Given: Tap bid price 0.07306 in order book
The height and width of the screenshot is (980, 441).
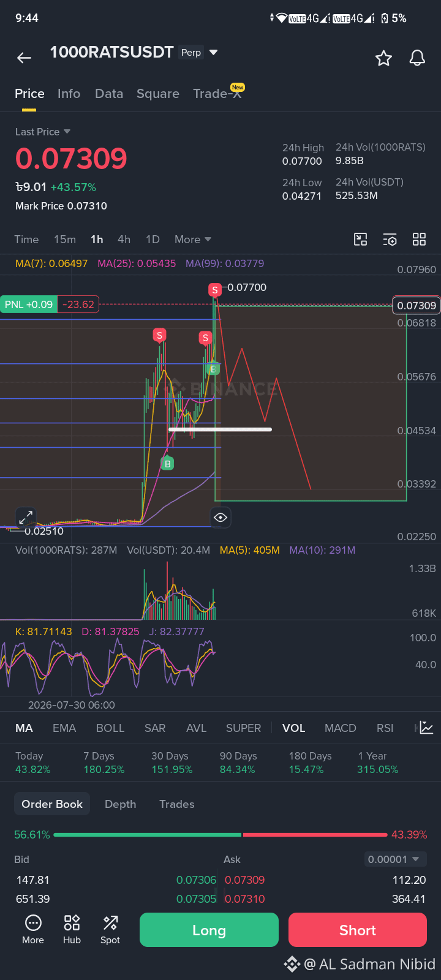Looking at the screenshot, I should coord(196,880).
